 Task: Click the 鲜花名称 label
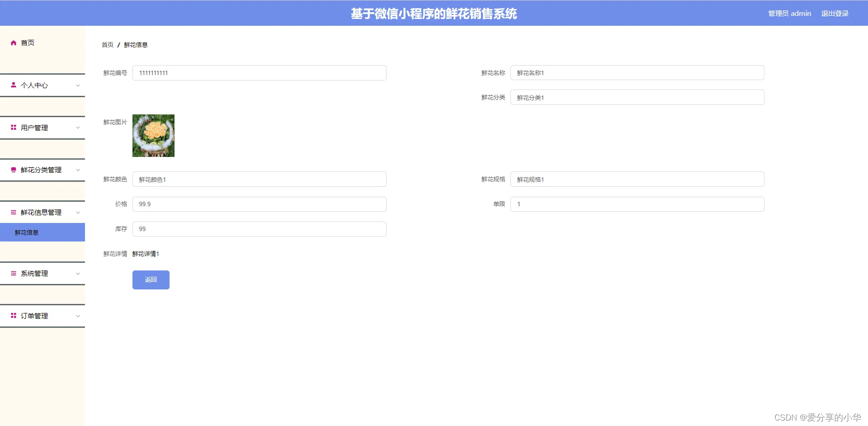[493, 73]
